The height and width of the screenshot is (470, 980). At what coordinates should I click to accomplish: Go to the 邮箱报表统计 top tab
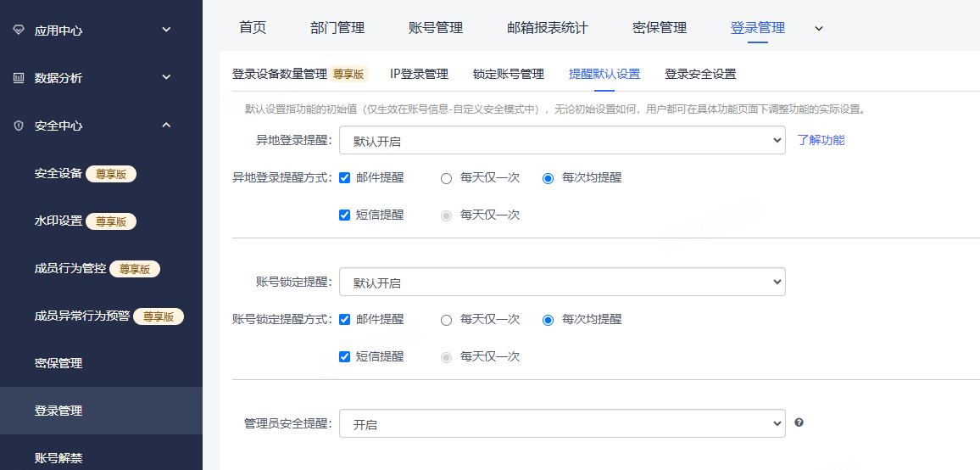coord(548,27)
